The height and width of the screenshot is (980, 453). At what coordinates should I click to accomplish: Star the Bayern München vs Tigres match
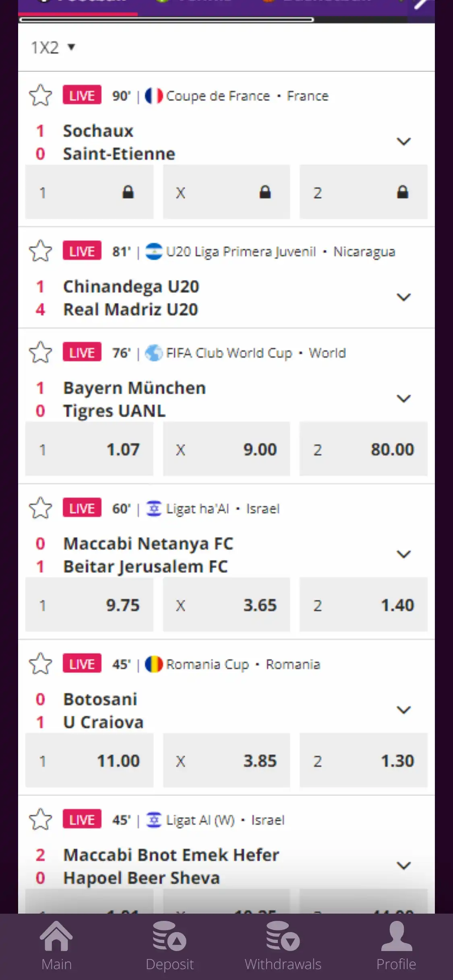tap(41, 352)
